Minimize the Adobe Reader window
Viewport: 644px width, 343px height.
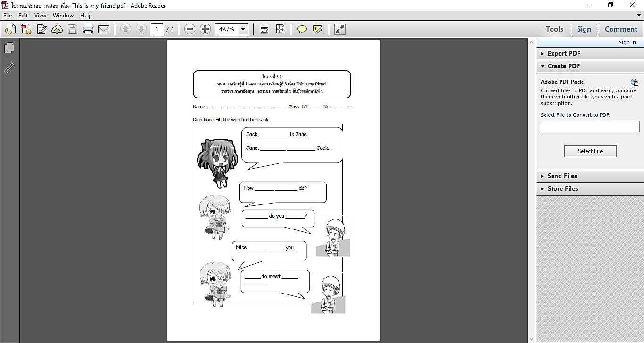coord(589,5)
